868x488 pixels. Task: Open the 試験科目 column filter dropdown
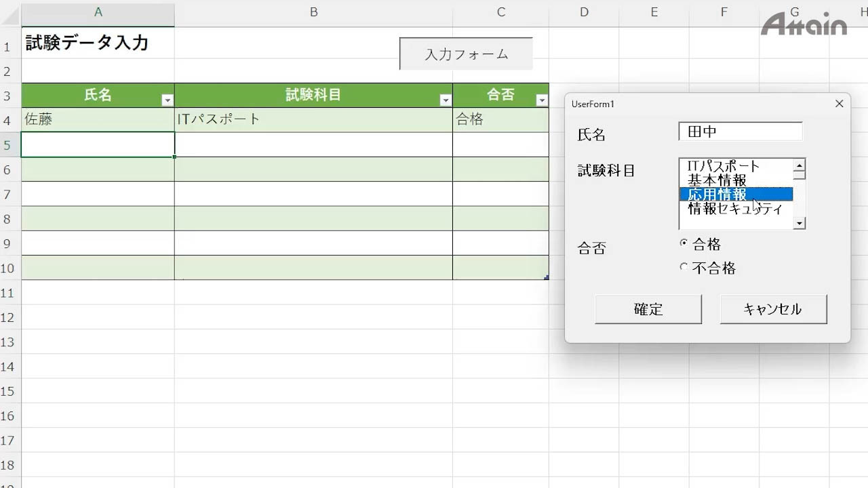(x=446, y=100)
